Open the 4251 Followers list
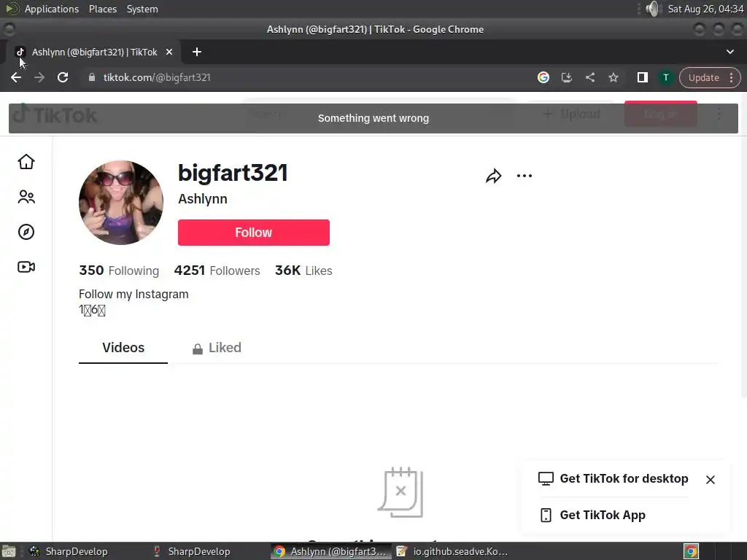Viewport: 747px width, 560px height. [217, 271]
